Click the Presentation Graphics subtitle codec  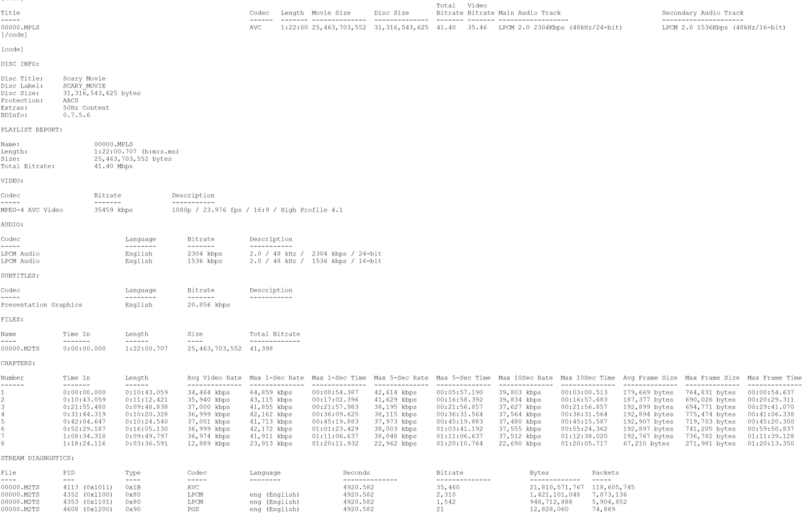click(41, 305)
